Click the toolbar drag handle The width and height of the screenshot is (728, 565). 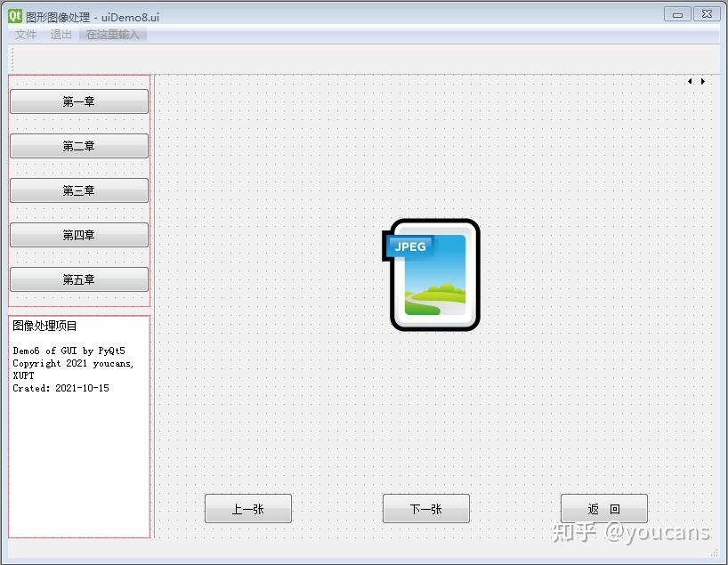(x=12, y=59)
